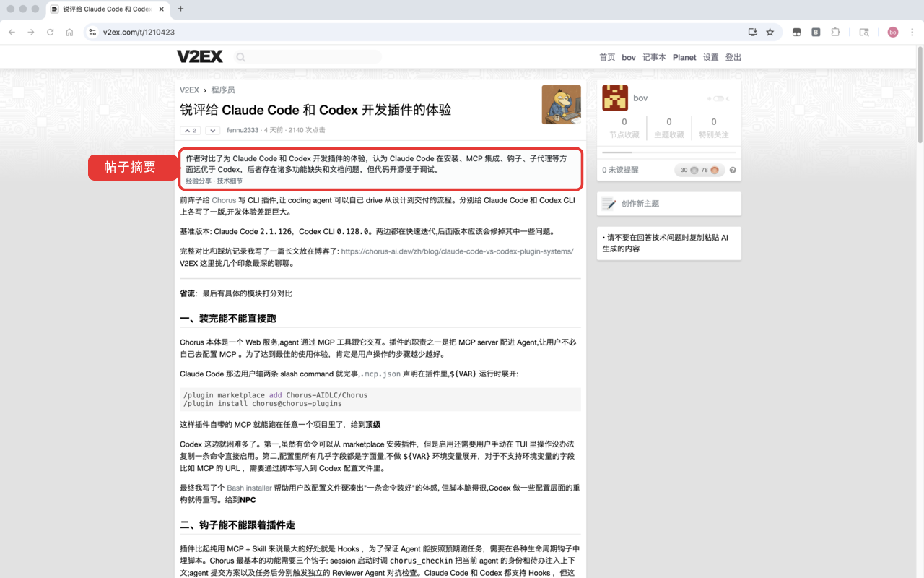Screen dimensions: 924x578
Task: Open the 0 未读提醒 notifications link
Action: click(x=621, y=170)
